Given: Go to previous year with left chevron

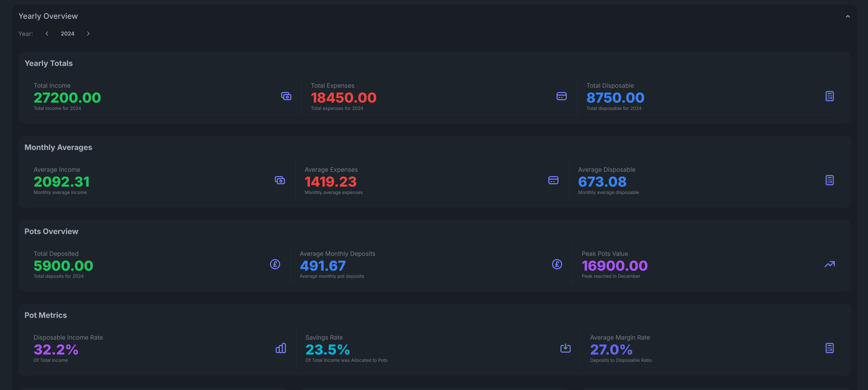Looking at the screenshot, I should 47,33.
